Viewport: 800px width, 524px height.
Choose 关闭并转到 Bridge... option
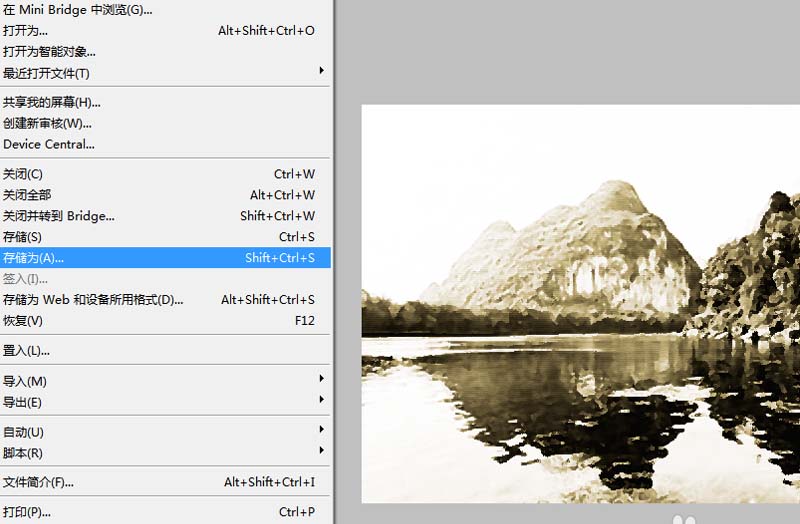pos(59,216)
